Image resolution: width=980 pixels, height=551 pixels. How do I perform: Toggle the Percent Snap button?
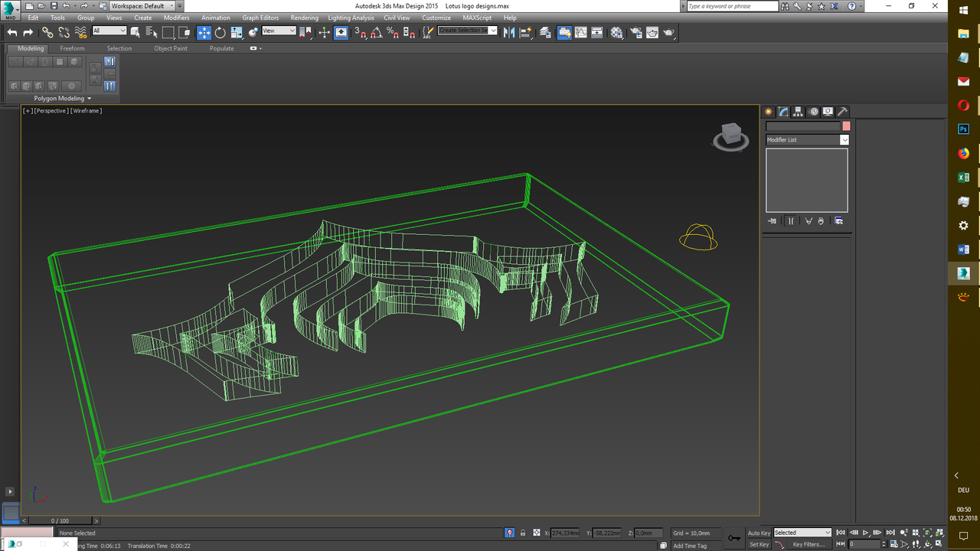[x=393, y=32]
